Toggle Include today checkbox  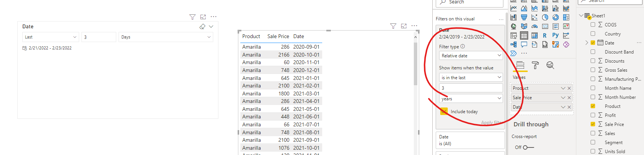tap(444, 112)
